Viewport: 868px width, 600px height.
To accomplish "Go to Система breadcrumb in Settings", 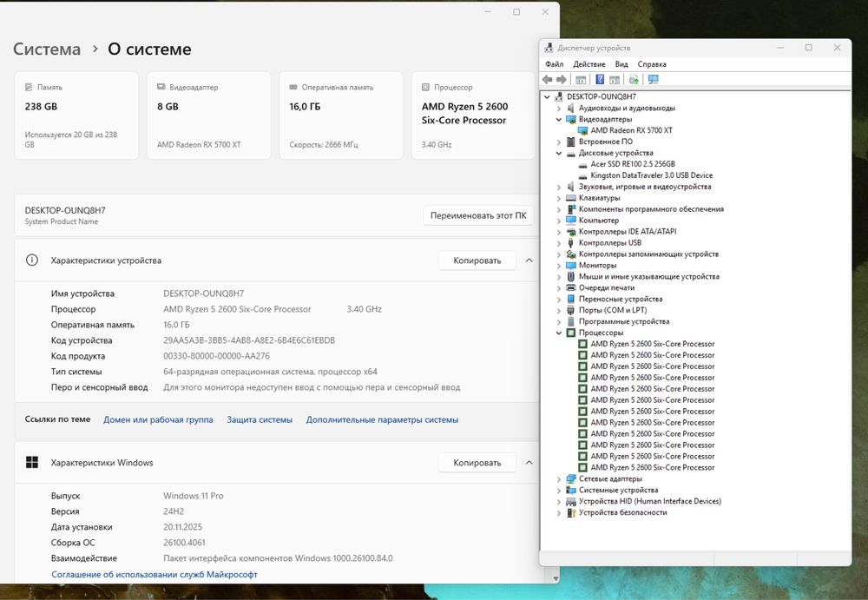I will tap(47, 49).
